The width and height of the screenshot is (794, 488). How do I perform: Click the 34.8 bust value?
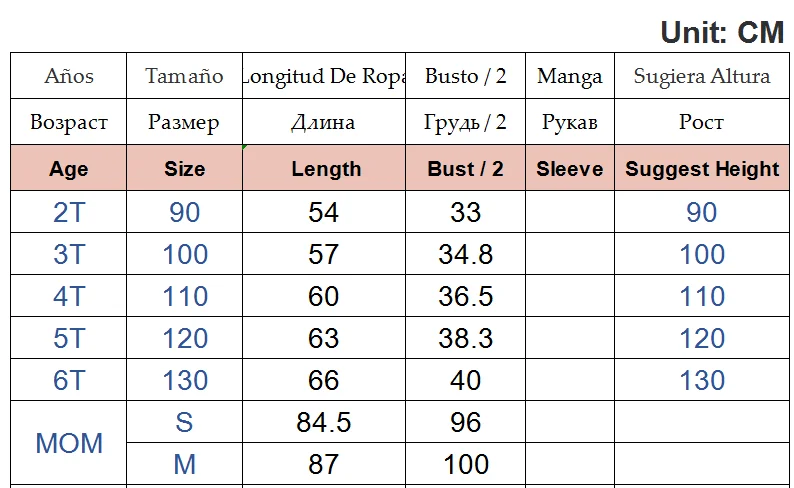click(465, 254)
